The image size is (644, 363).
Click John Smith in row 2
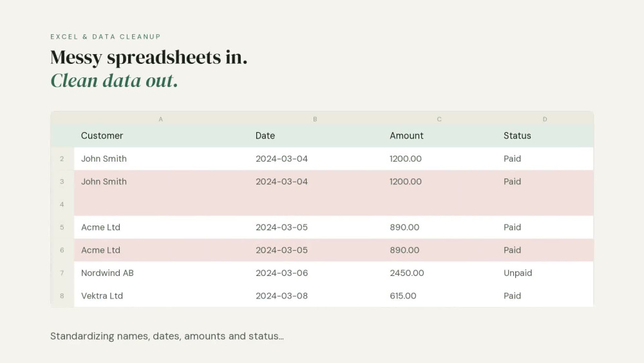[x=104, y=159]
